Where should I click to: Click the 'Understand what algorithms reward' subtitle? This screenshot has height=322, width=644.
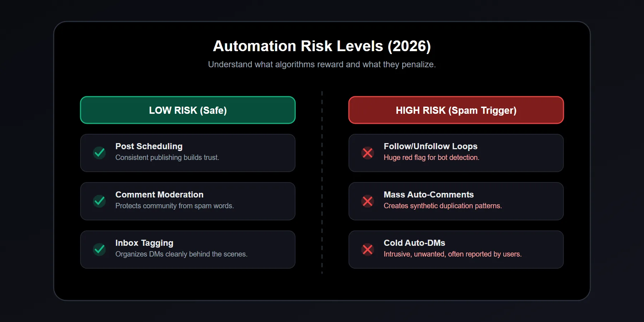(x=322, y=64)
